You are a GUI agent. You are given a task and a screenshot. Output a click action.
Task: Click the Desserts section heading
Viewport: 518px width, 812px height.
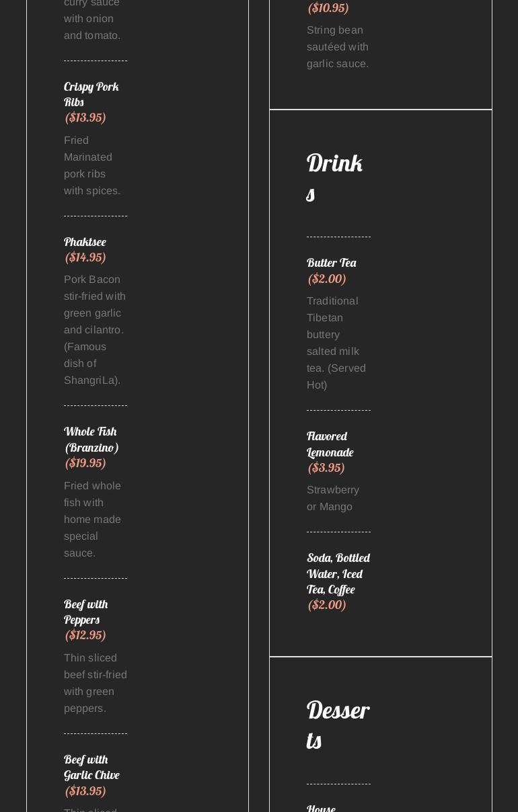(337, 725)
